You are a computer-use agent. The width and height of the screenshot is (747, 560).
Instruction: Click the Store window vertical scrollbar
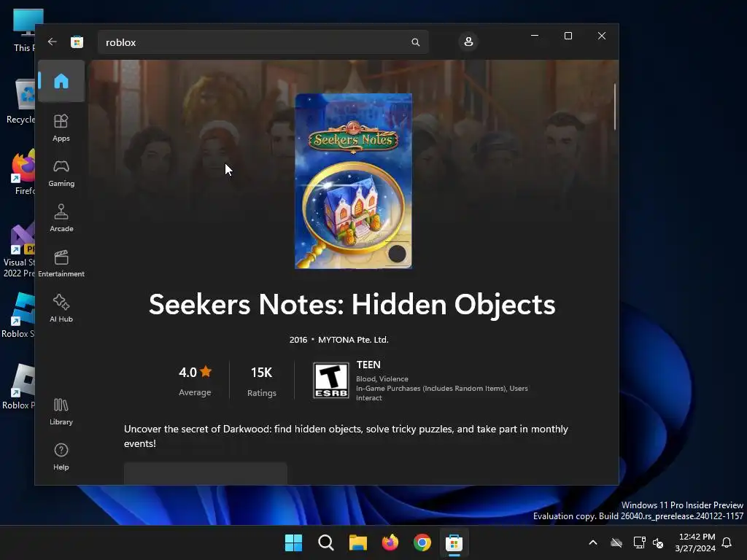[x=614, y=106]
